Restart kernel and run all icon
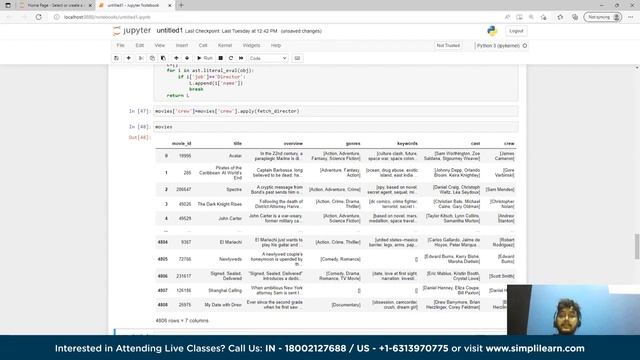The width and height of the screenshot is (640, 360). (x=241, y=58)
